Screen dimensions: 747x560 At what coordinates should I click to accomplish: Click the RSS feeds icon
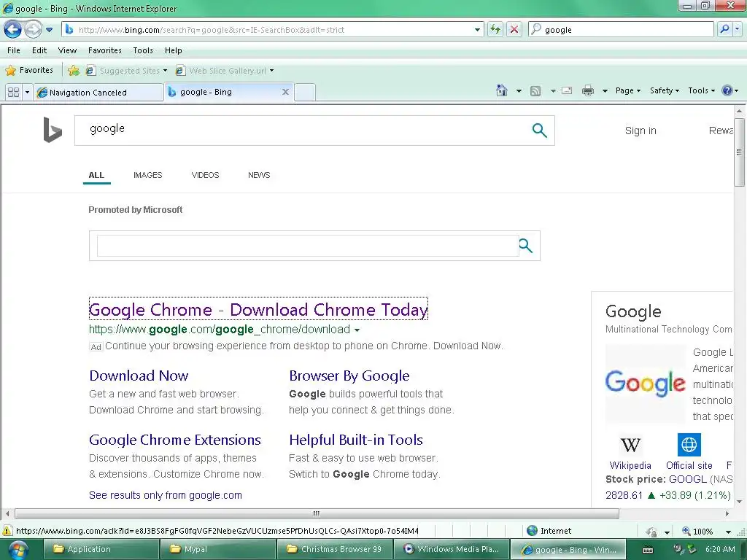click(535, 90)
